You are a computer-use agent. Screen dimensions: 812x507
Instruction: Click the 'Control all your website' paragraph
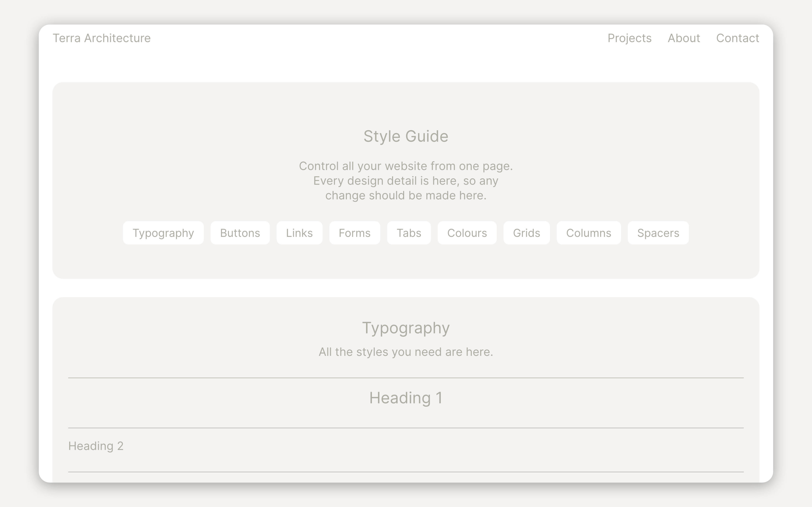406,181
